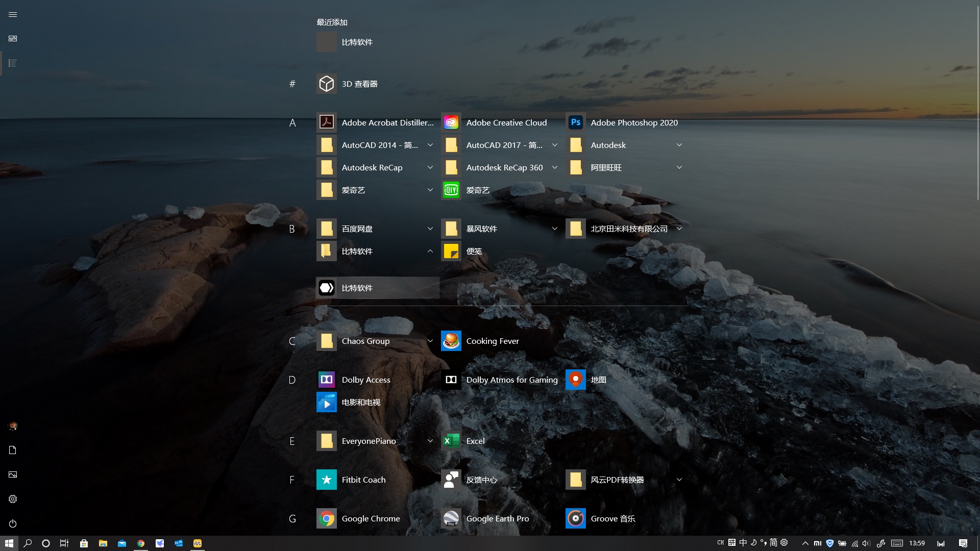Click the taskbar clock 13:59
This screenshot has width=980, height=551.
pyautogui.click(x=917, y=543)
